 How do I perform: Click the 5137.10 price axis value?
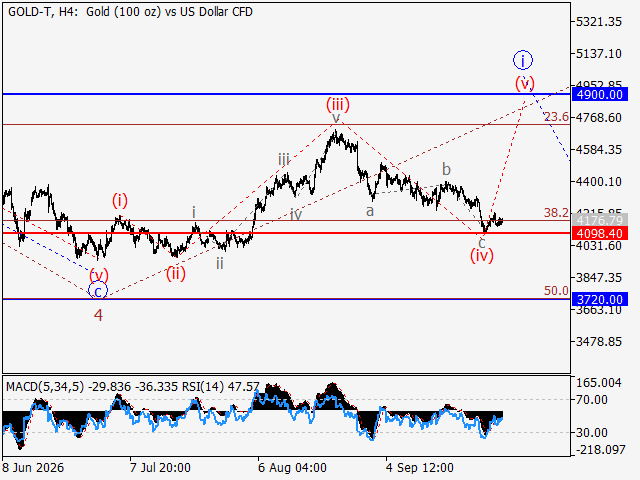click(599, 53)
